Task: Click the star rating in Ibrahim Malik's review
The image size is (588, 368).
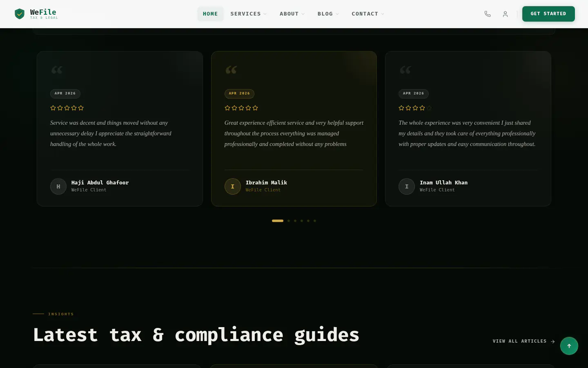Action: [x=241, y=108]
